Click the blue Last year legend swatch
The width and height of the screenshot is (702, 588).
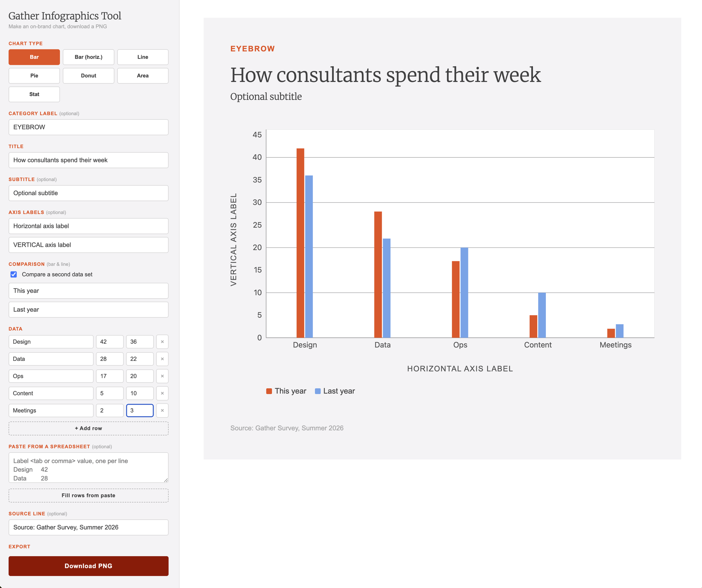[x=318, y=391]
